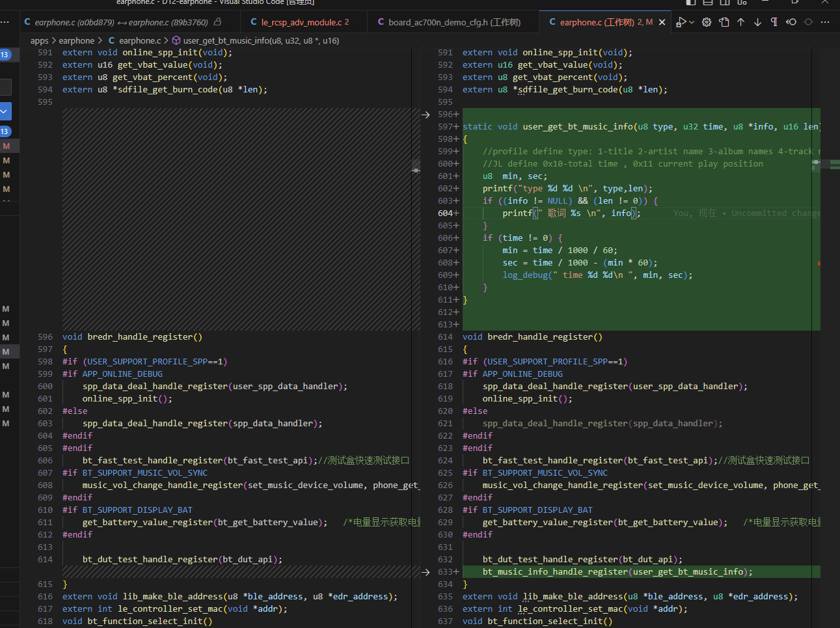Click 'online_spp_init();' on right line 619

[x=528, y=399]
